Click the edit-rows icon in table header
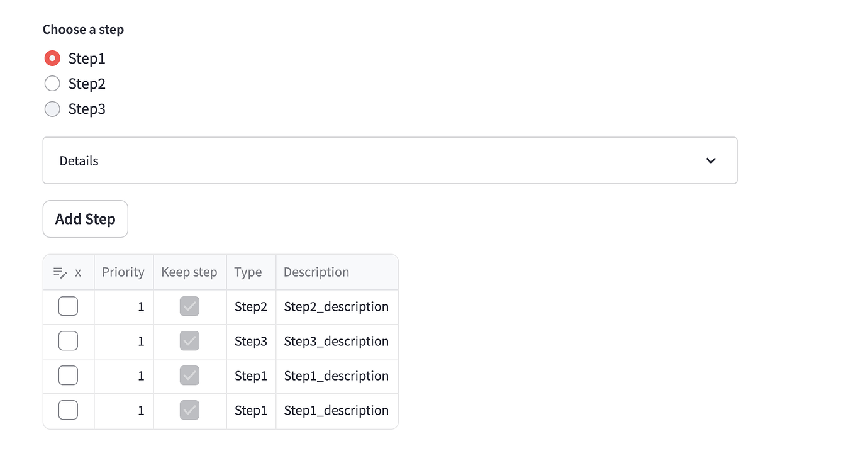Viewport: 868px width, 473px height. tap(60, 272)
